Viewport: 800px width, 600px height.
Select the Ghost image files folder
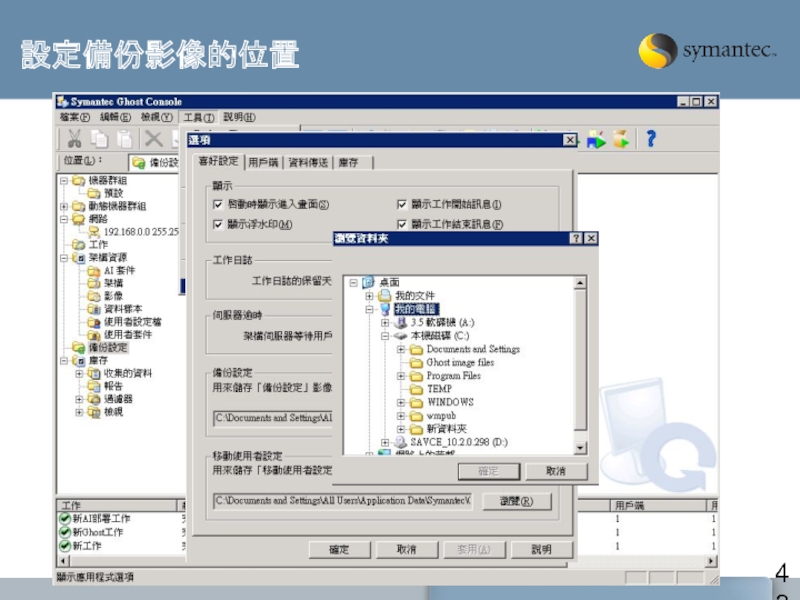[460, 362]
